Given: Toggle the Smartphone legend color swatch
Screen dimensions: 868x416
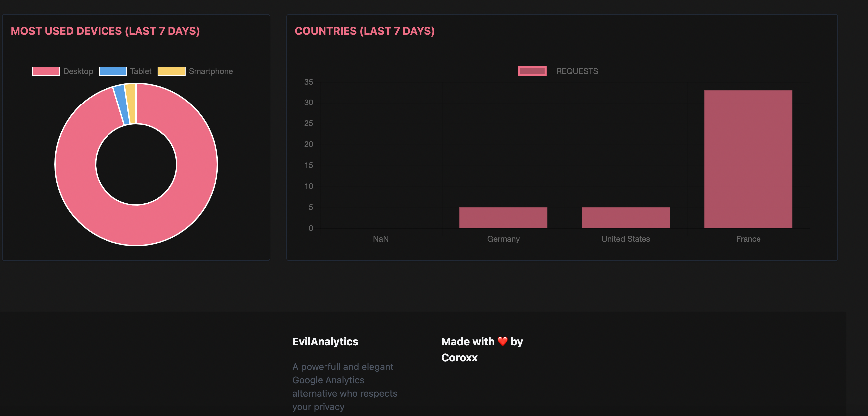Looking at the screenshot, I should coord(171,71).
